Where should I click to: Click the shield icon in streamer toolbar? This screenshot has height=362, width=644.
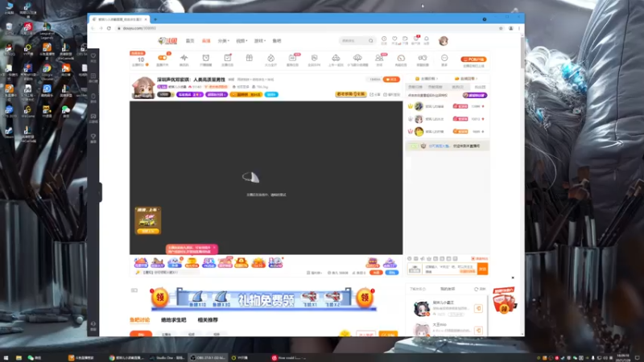pyautogui.click(x=314, y=58)
